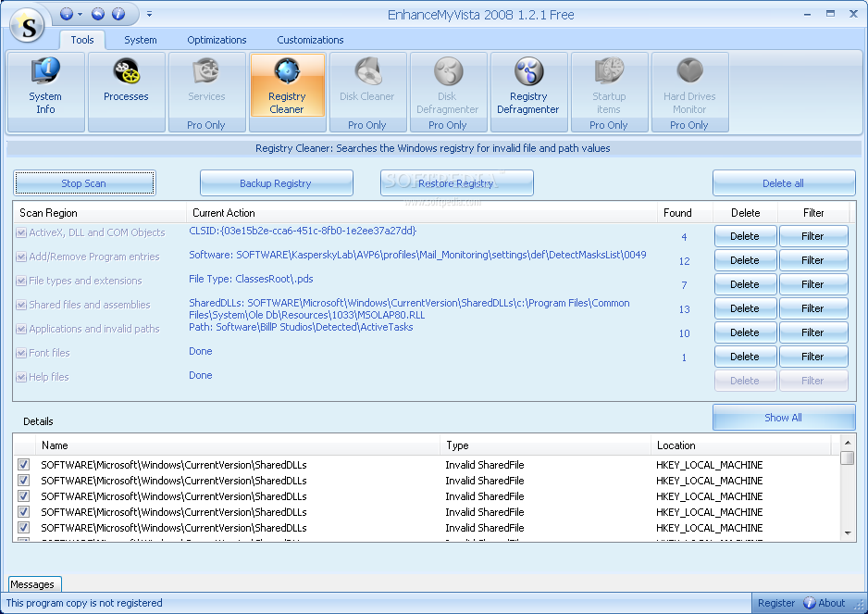
Task: Click the Location column header in Details
Action: (742, 445)
